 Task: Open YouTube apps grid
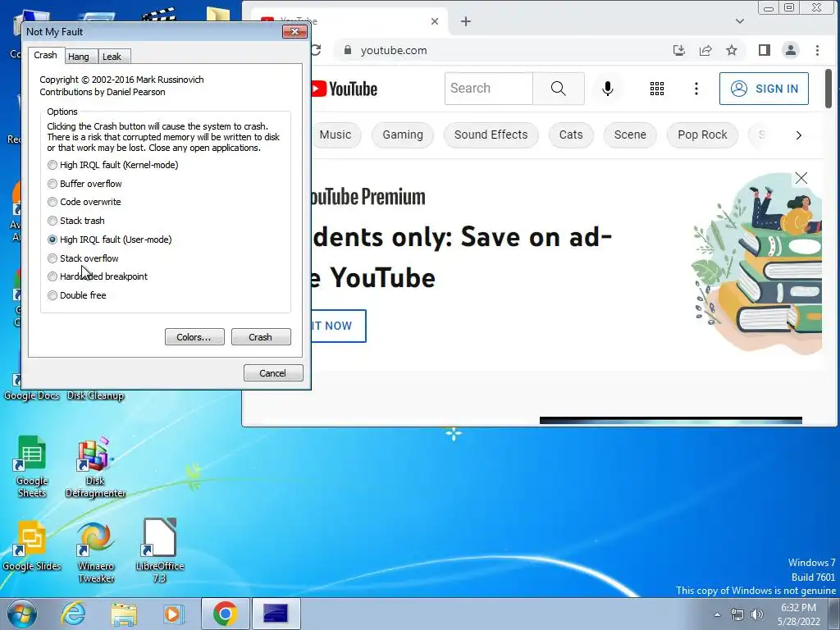(x=657, y=89)
